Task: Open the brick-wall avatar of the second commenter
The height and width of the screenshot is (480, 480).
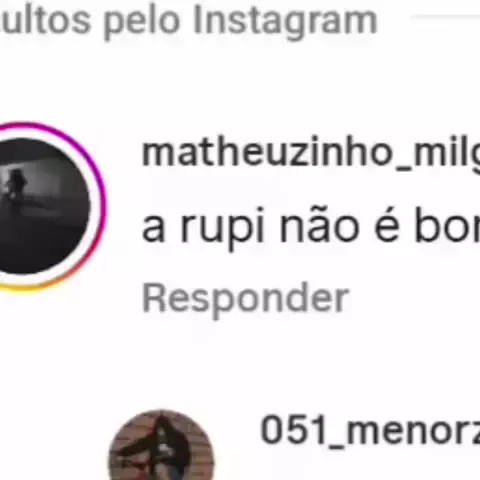Action: [161, 445]
